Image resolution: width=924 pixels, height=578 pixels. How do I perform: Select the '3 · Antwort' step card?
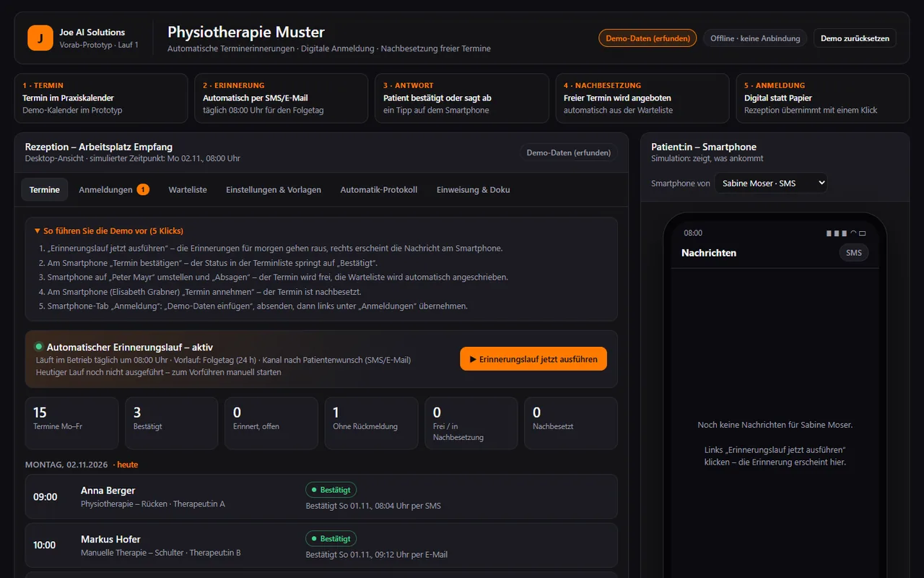tap(461, 98)
